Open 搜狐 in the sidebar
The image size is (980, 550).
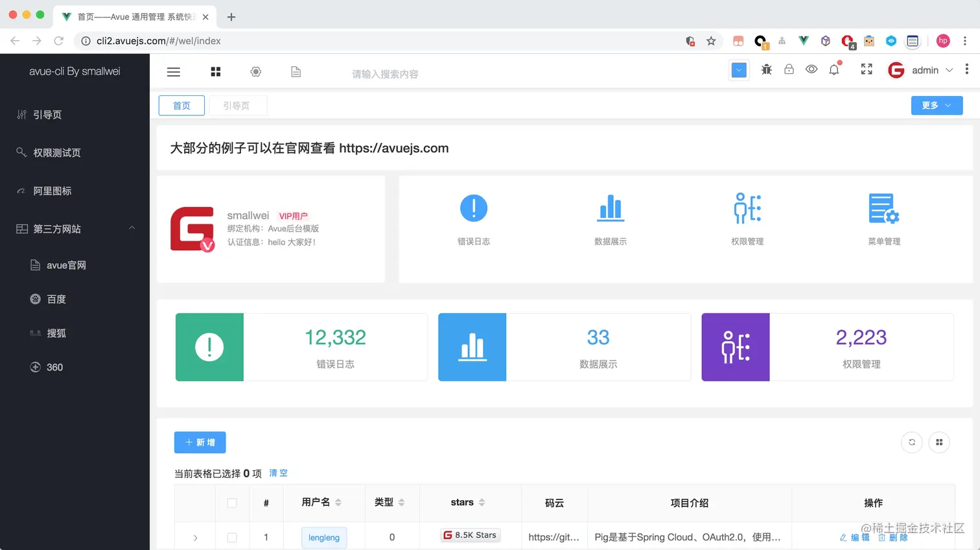coord(75,333)
